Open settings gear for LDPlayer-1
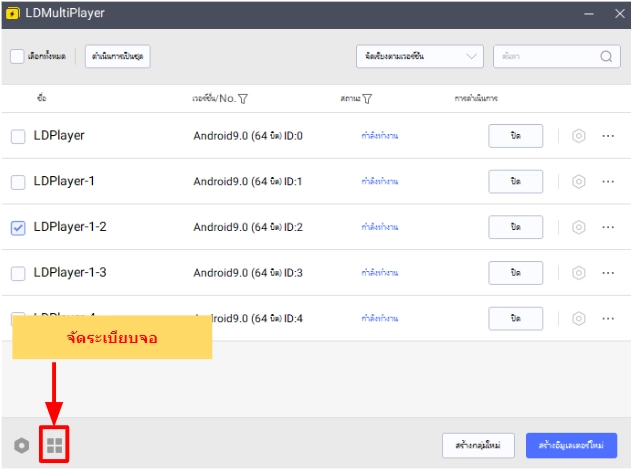Viewport: 631px width, 469px height. 578,182
